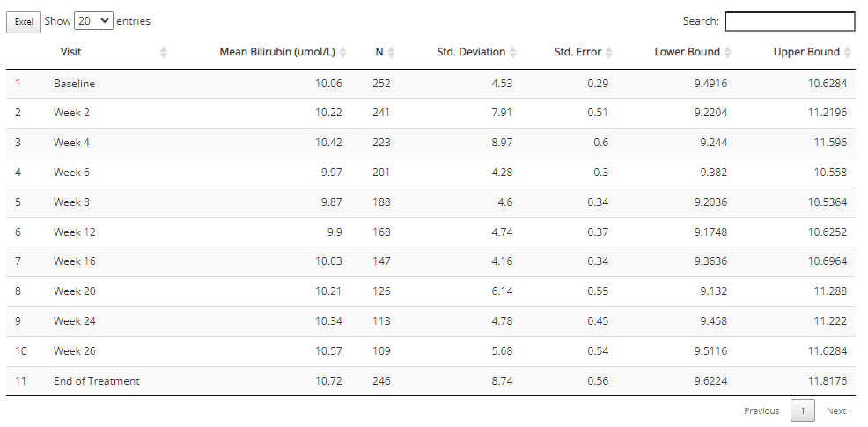Open the Show entries dropdown

[93, 21]
